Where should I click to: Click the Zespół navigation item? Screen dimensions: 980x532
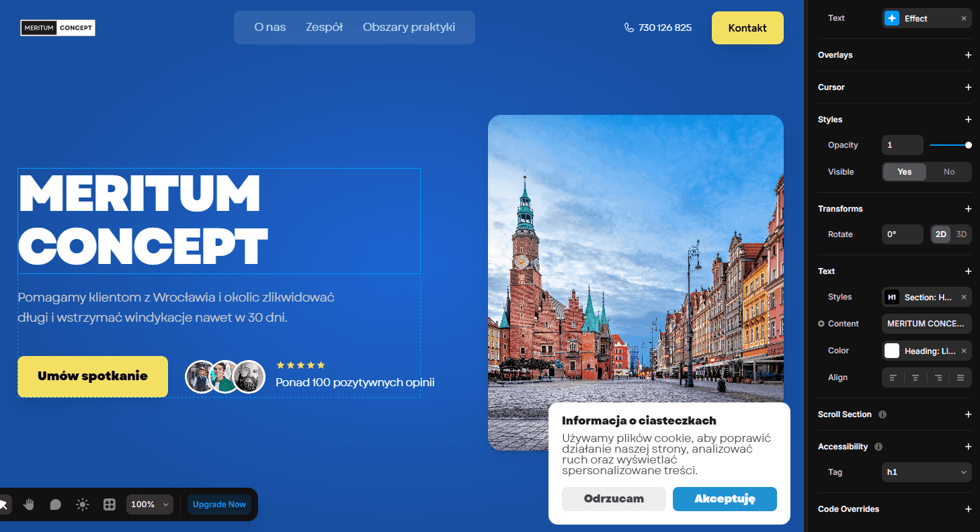pos(324,27)
